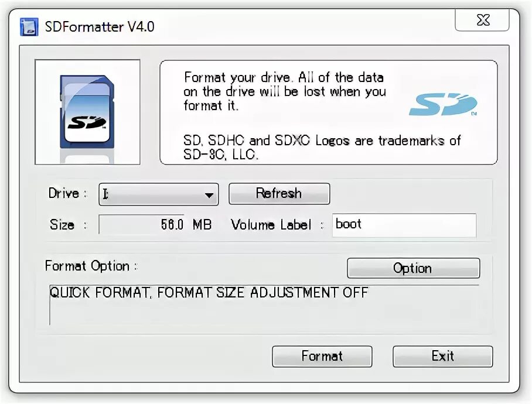Click the 'Size :' label
Image resolution: width=532 pixels, height=404 pixels.
click(68, 224)
